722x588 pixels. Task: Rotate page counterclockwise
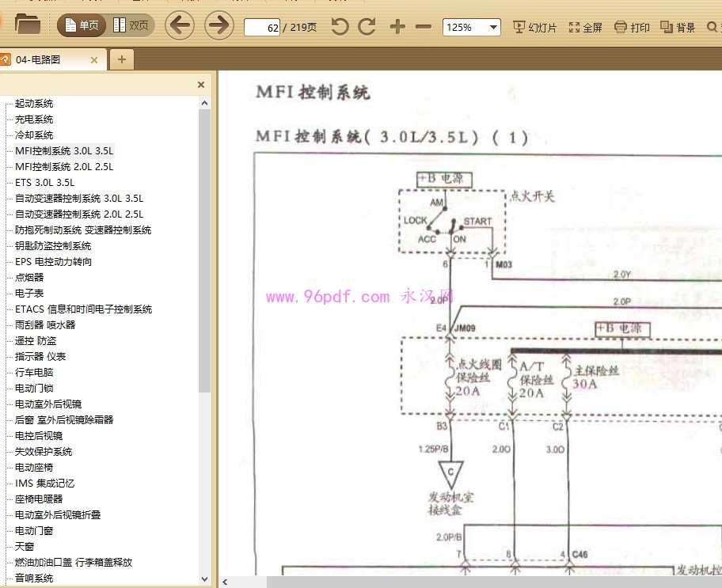tap(340, 27)
